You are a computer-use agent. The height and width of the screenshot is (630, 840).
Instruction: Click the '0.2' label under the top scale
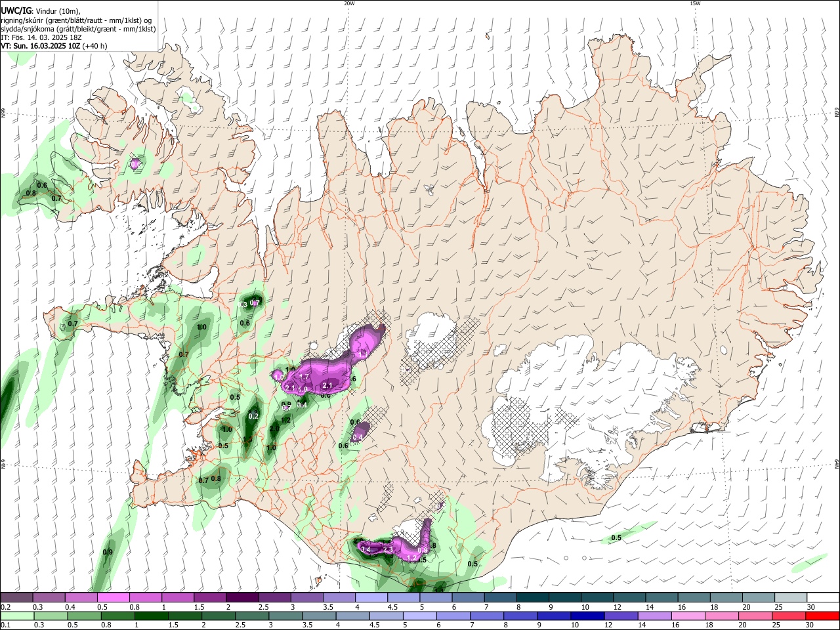(5, 608)
